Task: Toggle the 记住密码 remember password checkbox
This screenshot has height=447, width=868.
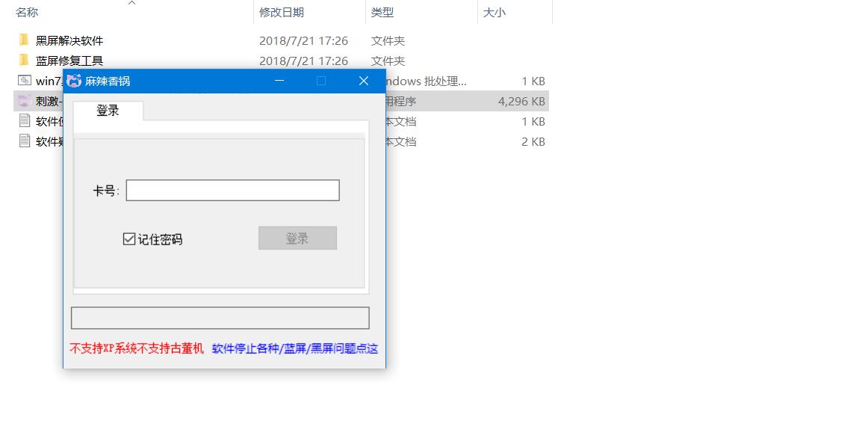Action: coord(128,238)
